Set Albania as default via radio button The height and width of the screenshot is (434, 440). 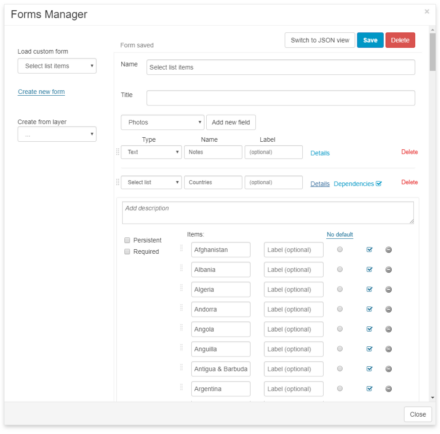[x=340, y=269]
